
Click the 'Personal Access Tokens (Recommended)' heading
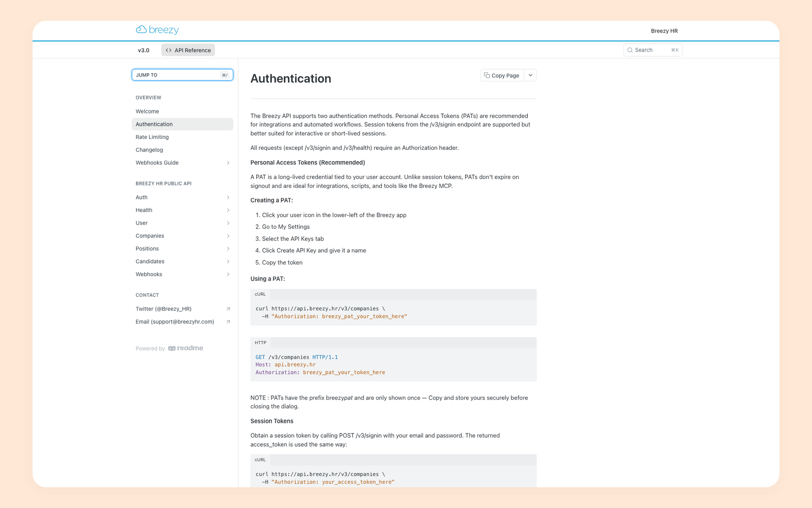(x=307, y=163)
